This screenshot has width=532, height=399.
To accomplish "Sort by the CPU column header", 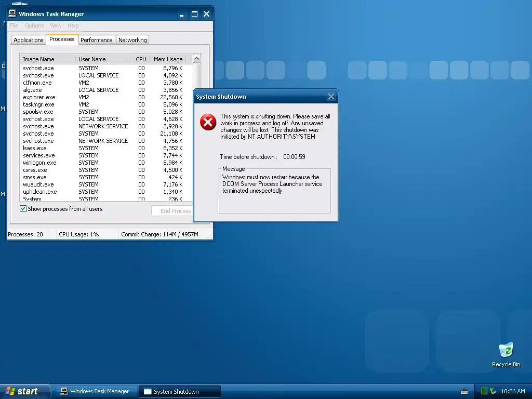I will [x=141, y=59].
